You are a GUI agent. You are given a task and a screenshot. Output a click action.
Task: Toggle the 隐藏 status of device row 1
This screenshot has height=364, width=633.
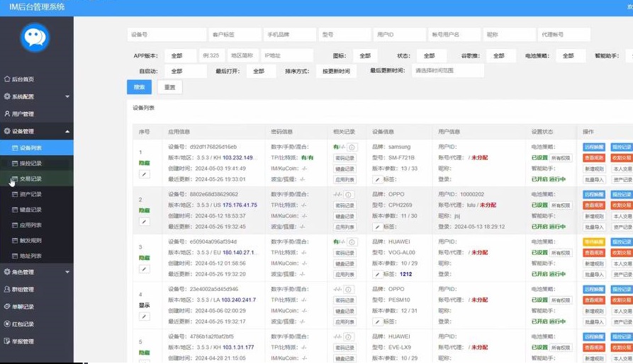(144, 162)
